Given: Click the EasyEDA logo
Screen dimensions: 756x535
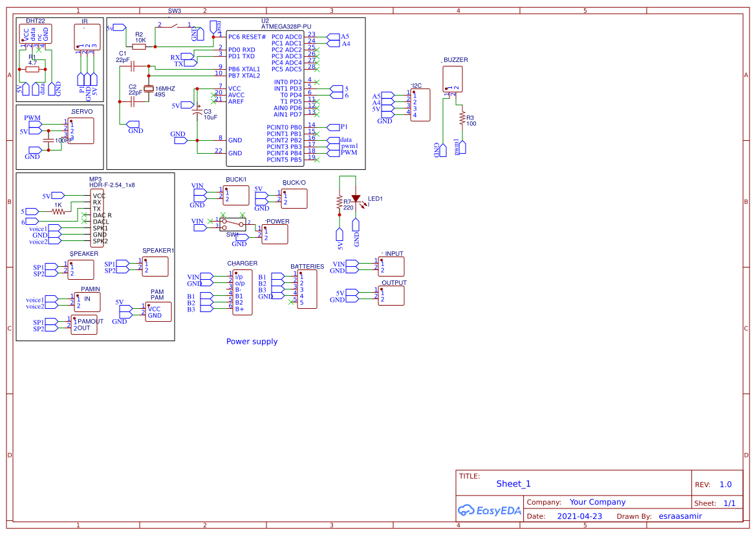Looking at the screenshot, I should click(x=488, y=510).
